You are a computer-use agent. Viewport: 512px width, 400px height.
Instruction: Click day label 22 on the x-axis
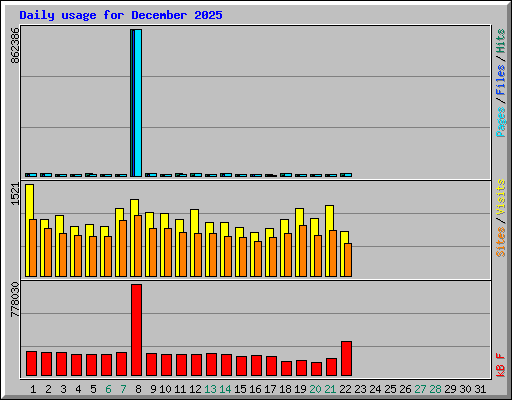[345, 389]
